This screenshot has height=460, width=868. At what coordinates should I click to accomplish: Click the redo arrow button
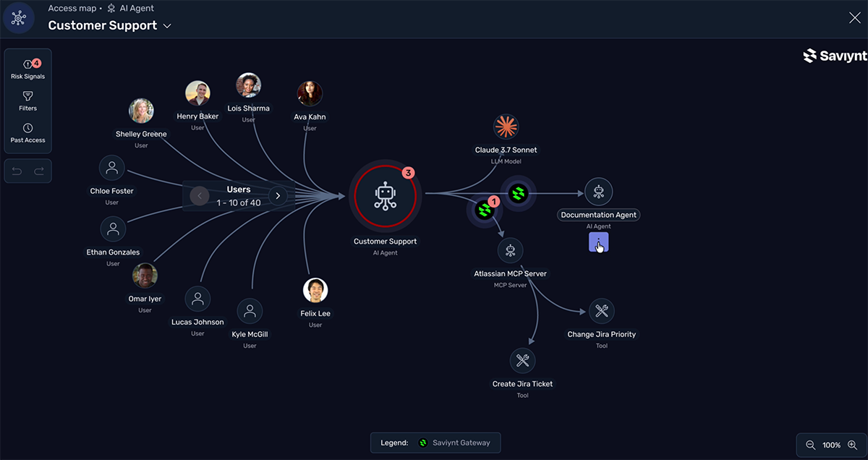(x=39, y=171)
